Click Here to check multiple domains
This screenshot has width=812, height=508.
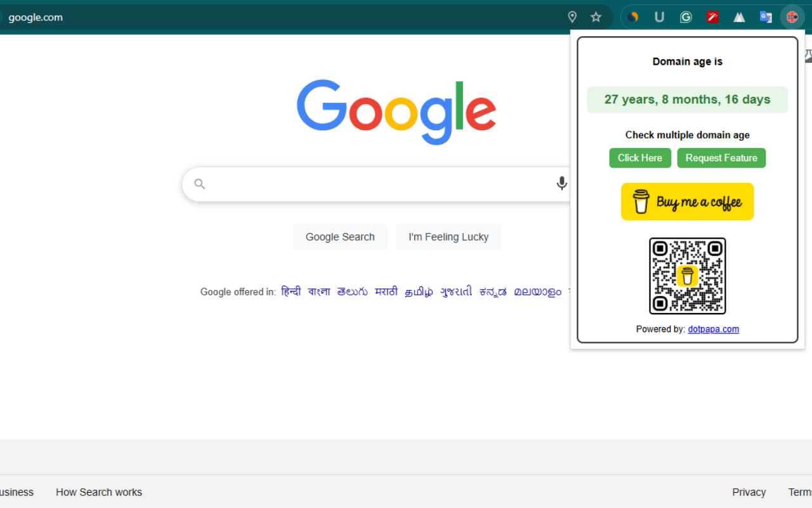pos(640,158)
